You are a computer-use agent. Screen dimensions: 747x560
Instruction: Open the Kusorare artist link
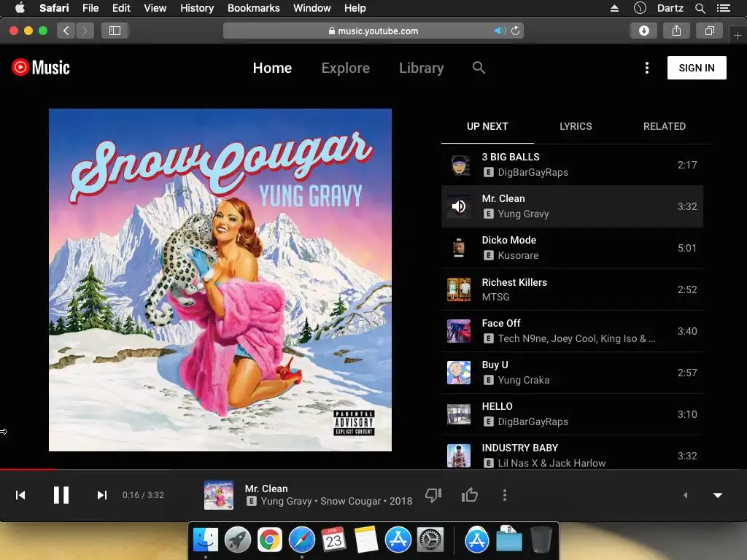click(x=518, y=255)
